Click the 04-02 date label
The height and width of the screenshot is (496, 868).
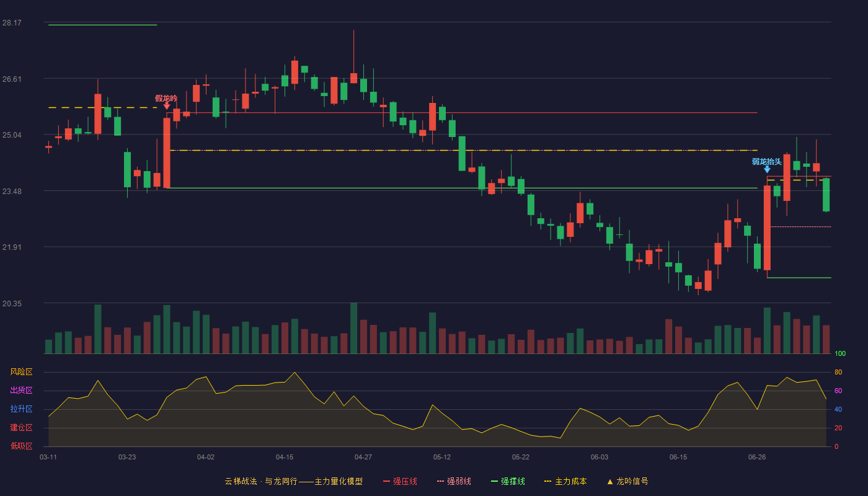tap(206, 457)
